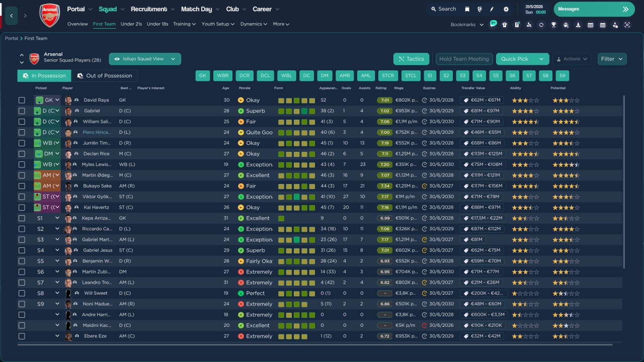Click the Search field

[442, 9]
